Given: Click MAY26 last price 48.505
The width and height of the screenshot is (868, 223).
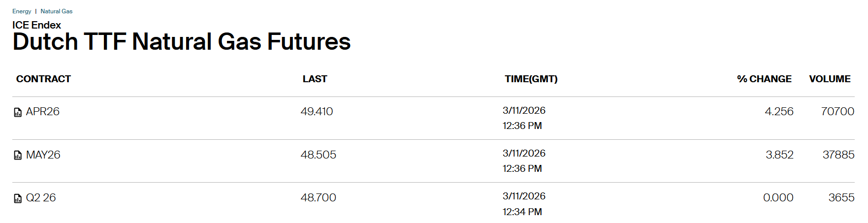Looking at the screenshot, I should click(318, 155).
